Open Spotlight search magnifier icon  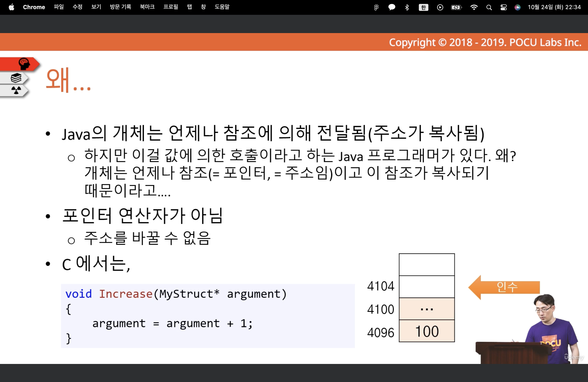click(489, 7)
